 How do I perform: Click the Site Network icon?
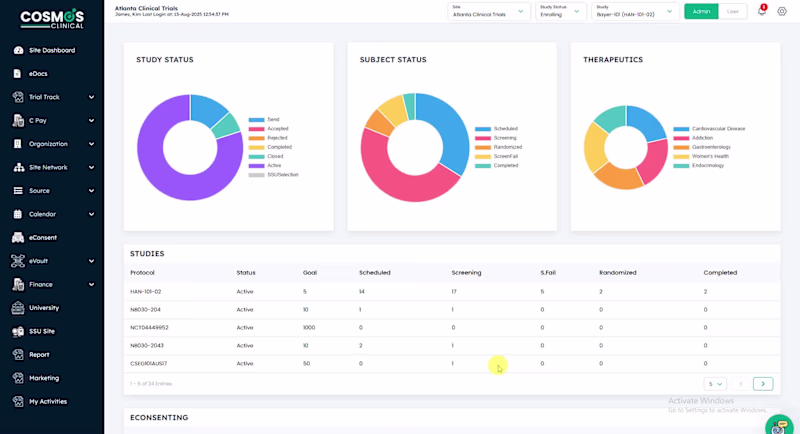pos(18,167)
